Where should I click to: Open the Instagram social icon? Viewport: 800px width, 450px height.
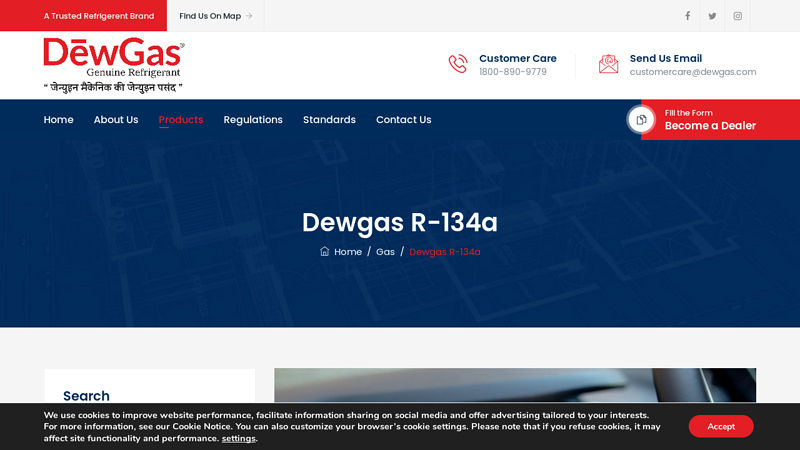click(737, 16)
